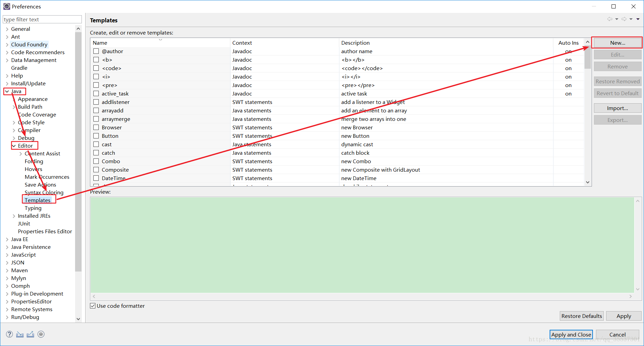
Task: Expand the Run/Debug tree node
Action: click(7, 317)
